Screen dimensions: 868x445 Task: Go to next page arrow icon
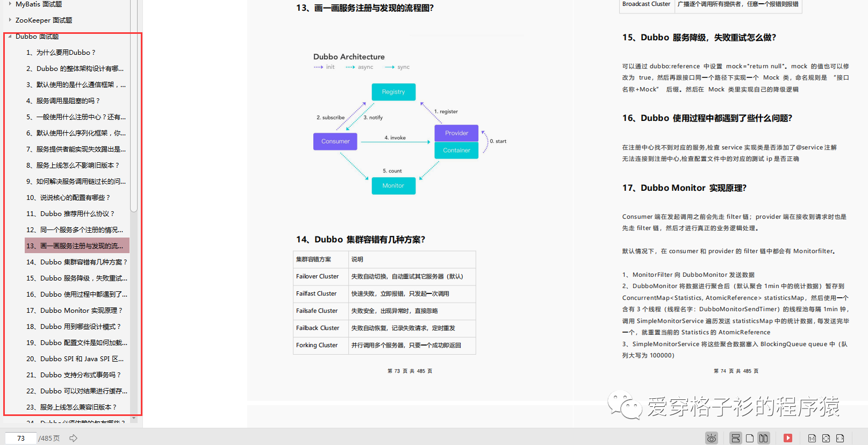(74, 438)
